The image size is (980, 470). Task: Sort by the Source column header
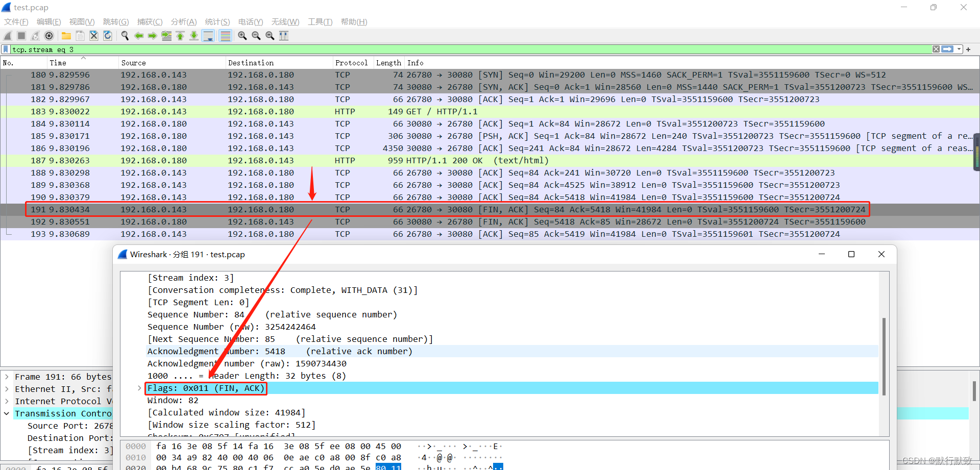coord(171,63)
